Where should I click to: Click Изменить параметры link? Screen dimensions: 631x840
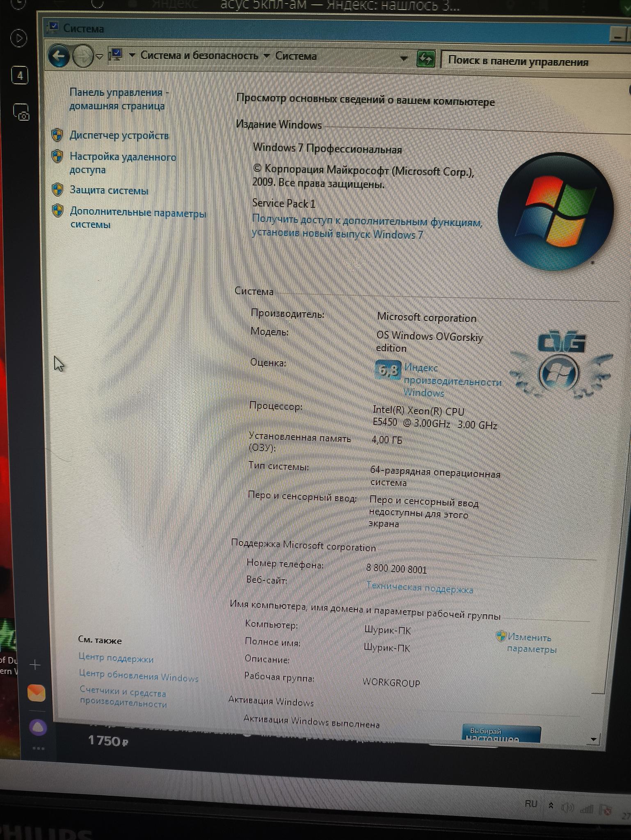click(x=532, y=643)
